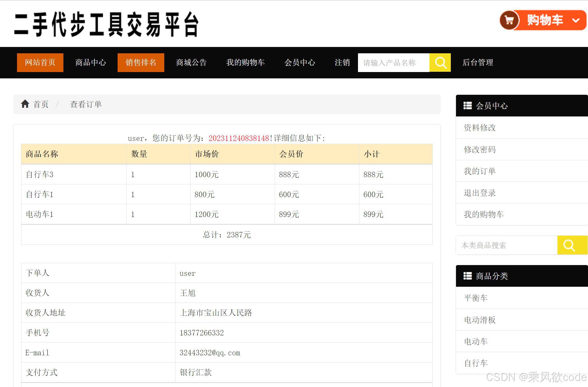Click 注销 to log out
This screenshot has height=387, width=588.
(x=342, y=63)
